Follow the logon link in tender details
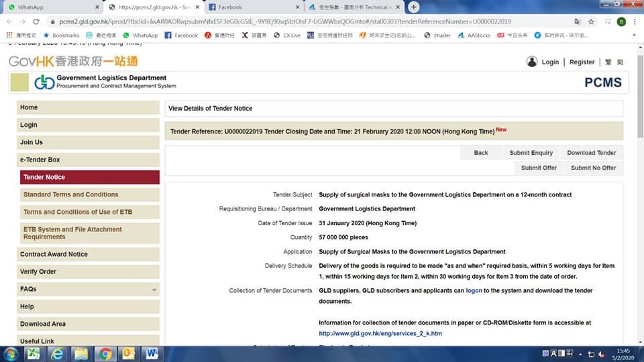 pyautogui.click(x=474, y=290)
